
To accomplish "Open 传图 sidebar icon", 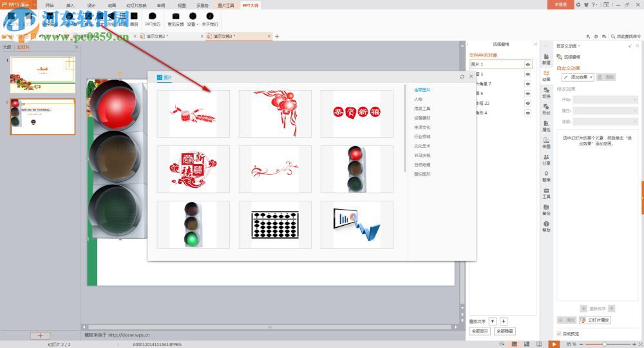I will (x=546, y=143).
